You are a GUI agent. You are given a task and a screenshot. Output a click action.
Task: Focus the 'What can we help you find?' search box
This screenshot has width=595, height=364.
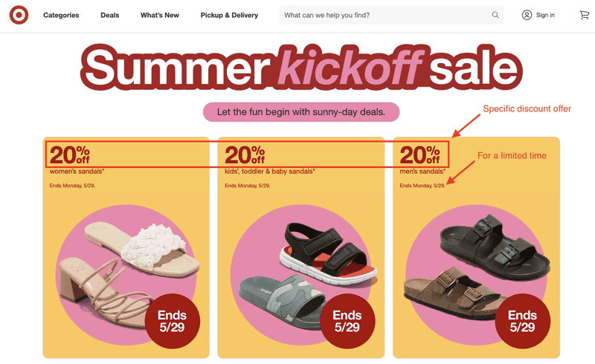click(392, 15)
